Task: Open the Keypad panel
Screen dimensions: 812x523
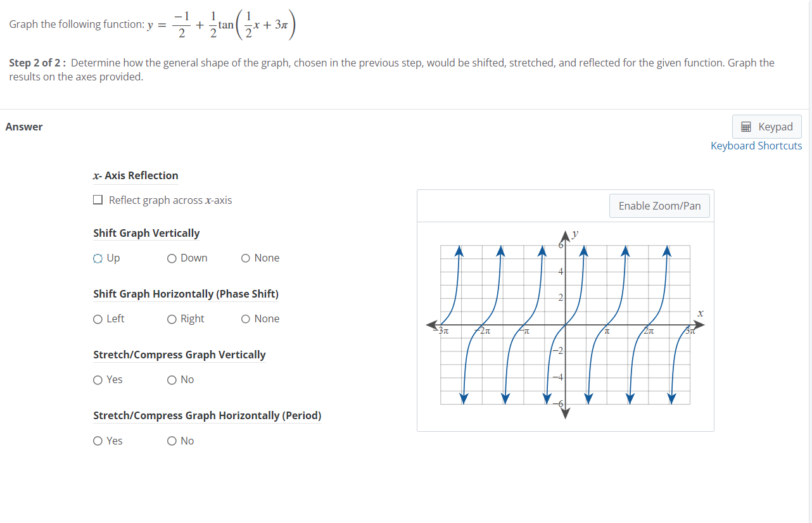Action: (x=766, y=127)
